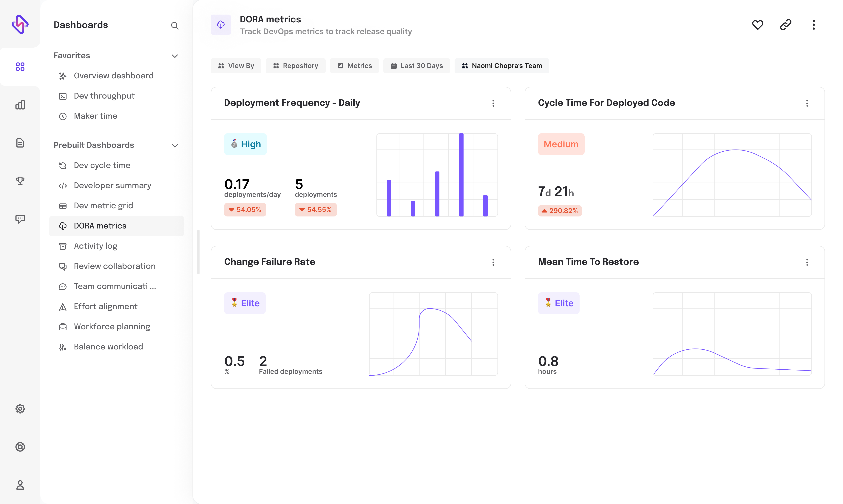This screenshot has width=843, height=504.
Task: Click the trophy achievements icon in sidebar
Action: [x=20, y=181]
